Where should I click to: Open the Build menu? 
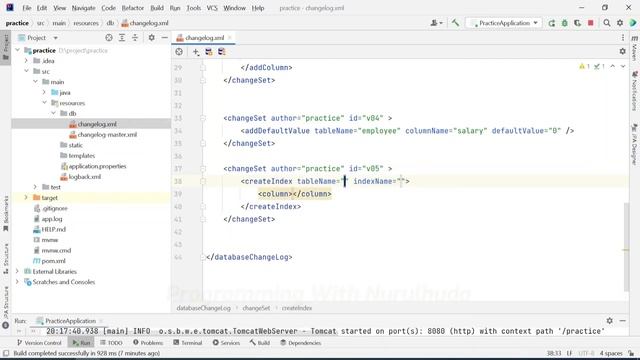pyautogui.click(x=157, y=8)
